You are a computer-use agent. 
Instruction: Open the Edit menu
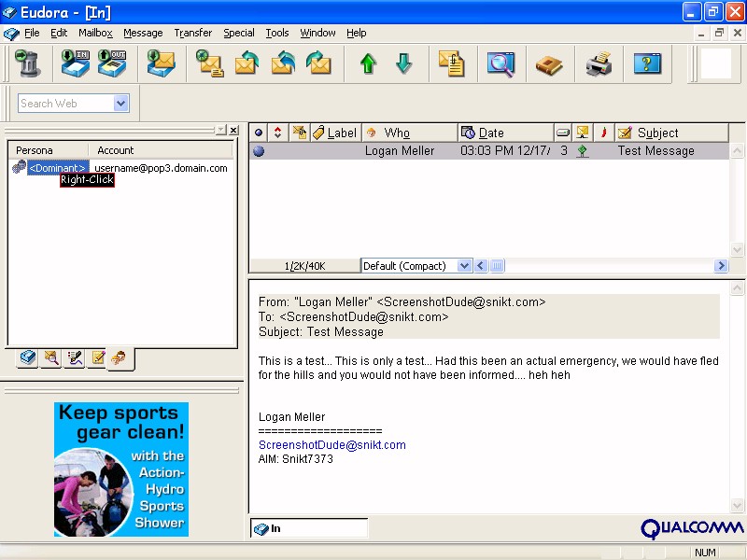tap(59, 33)
